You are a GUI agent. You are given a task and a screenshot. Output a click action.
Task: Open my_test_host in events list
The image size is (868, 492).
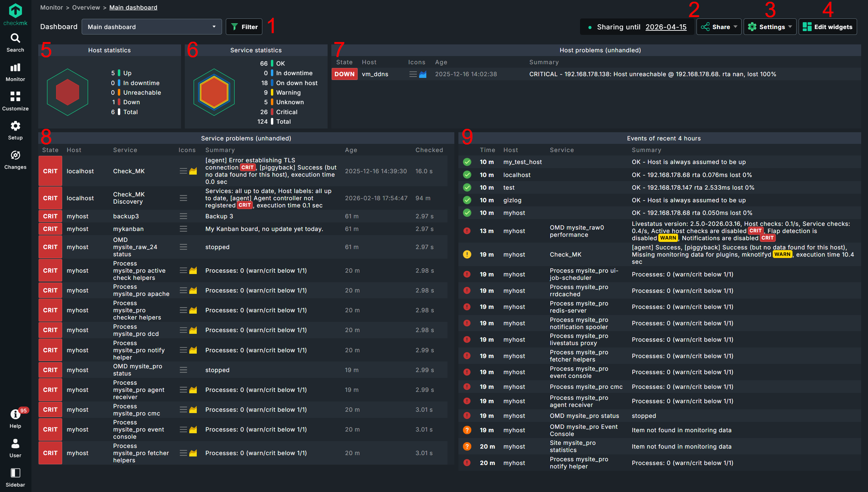click(x=522, y=162)
